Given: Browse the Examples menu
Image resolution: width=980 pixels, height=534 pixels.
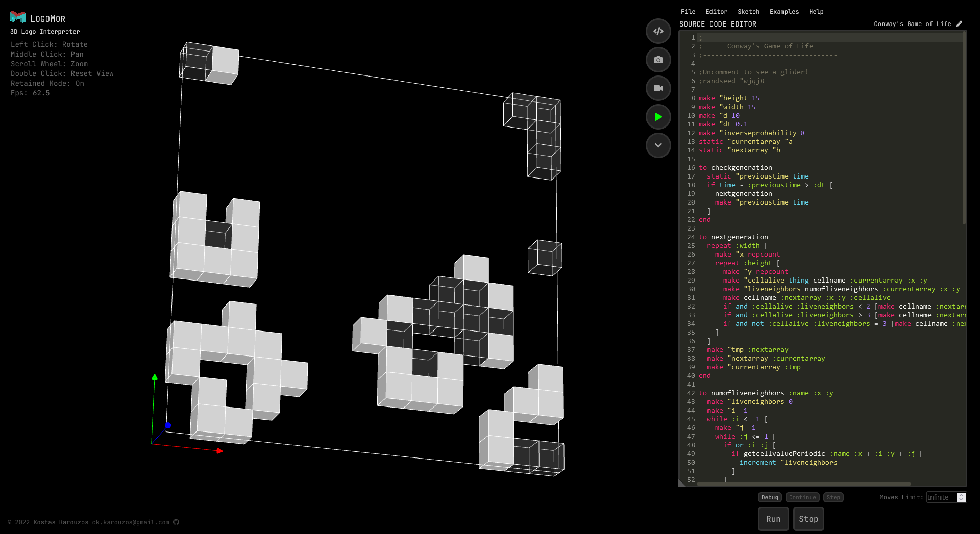Looking at the screenshot, I should point(784,11).
